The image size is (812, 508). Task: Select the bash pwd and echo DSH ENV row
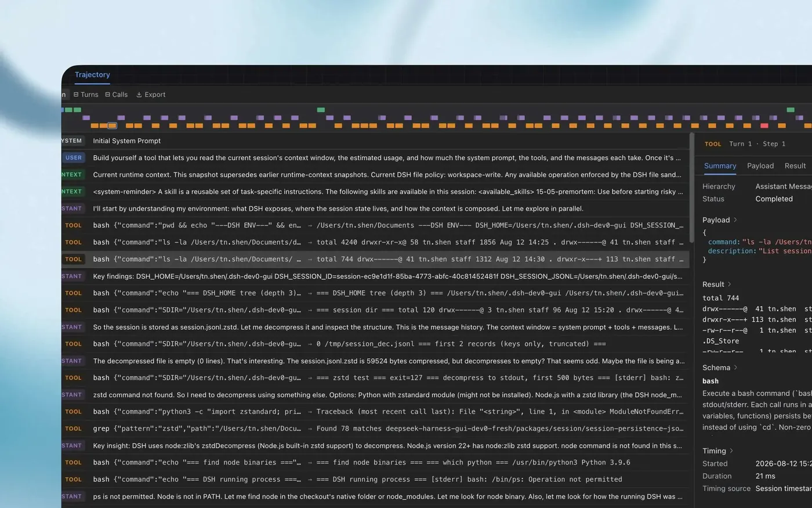tap(375, 225)
